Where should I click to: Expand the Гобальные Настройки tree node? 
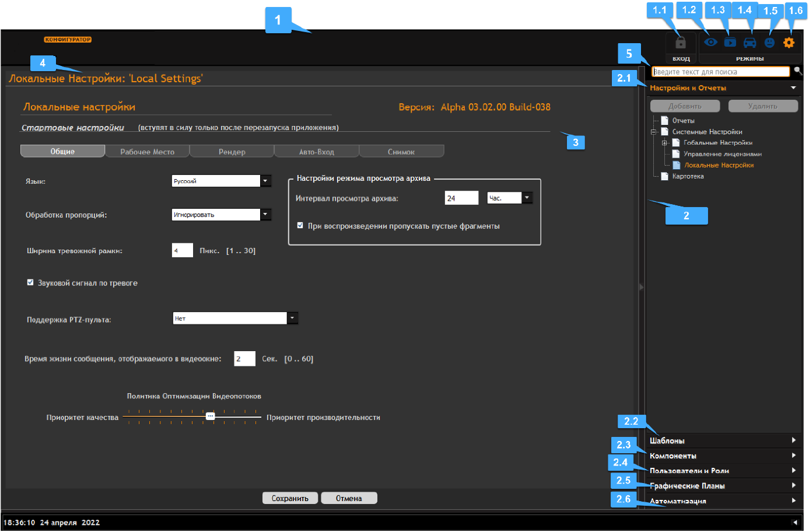point(664,143)
